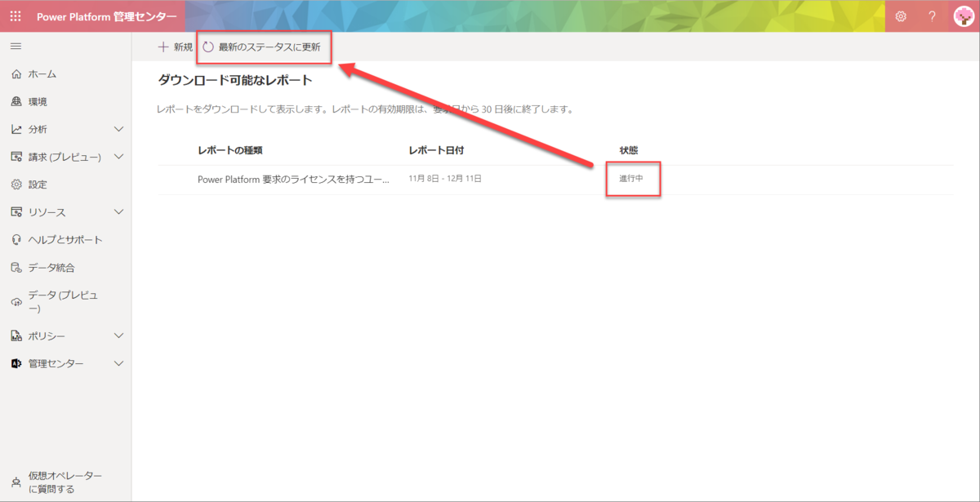The image size is (980, 502).
Task: Click the ヘルプとサポート headset icon
Action: pyautogui.click(x=16, y=240)
